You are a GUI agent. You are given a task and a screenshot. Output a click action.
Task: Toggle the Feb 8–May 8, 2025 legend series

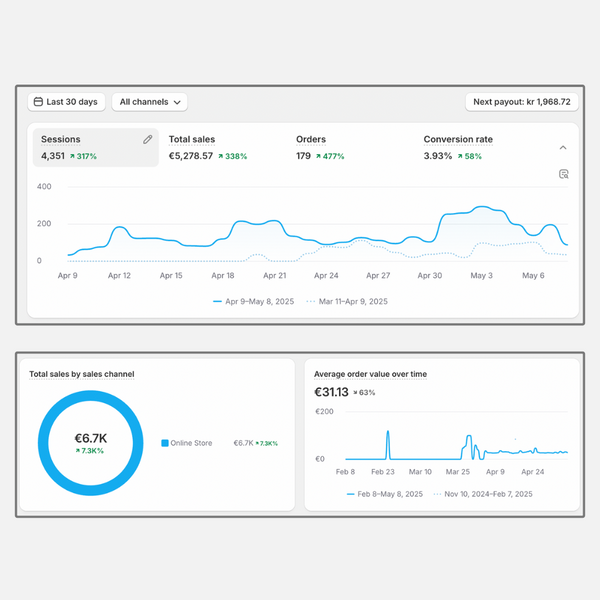[385, 494]
